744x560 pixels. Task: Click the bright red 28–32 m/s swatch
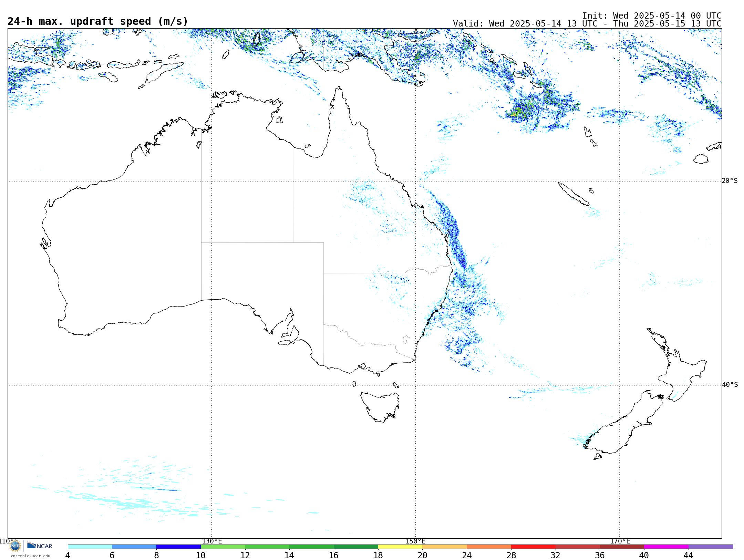tap(534, 547)
